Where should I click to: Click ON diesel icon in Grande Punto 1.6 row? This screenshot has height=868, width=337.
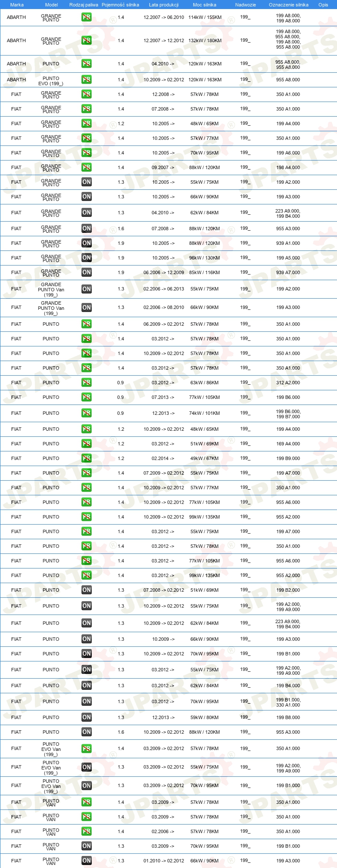87,229
